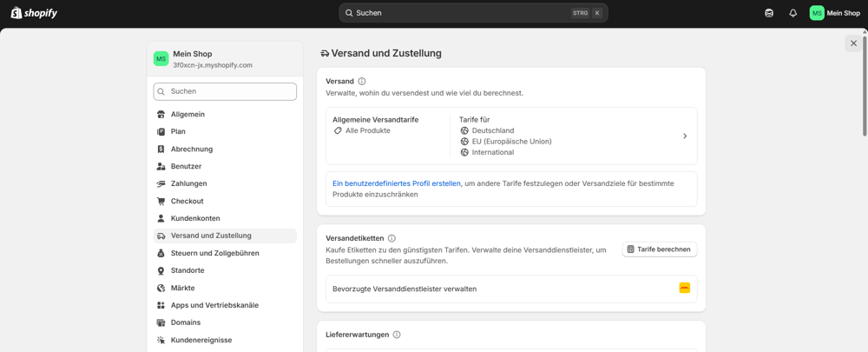The height and width of the screenshot is (352, 868).
Task: Open Apps und Vertriebskanäle settings
Action: click(x=214, y=305)
